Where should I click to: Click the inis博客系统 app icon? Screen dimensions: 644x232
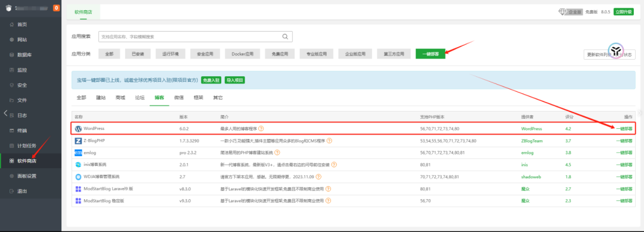(x=79, y=165)
